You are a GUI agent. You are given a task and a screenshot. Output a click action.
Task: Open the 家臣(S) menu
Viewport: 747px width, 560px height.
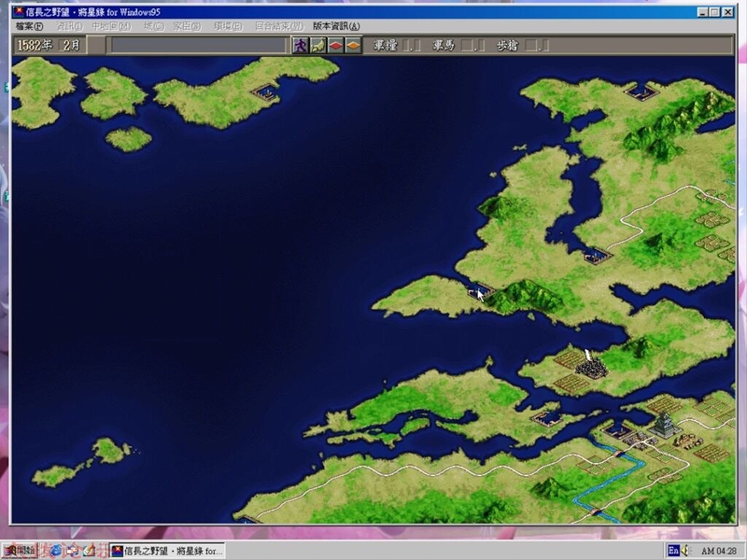tap(188, 26)
